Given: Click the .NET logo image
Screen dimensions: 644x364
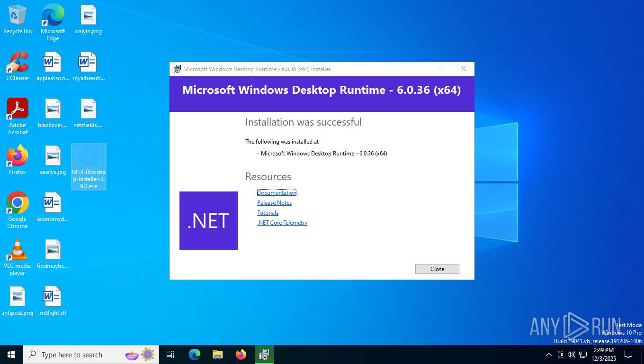Looking at the screenshot, I should coord(209,221).
